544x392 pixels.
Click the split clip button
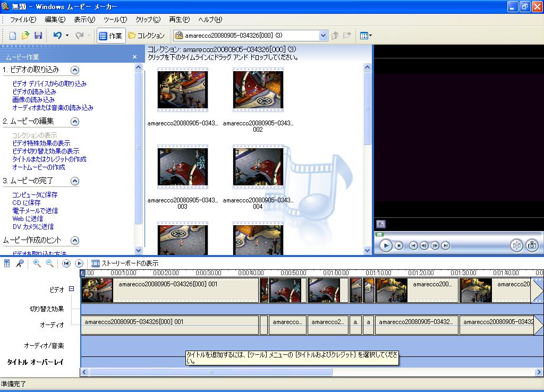point(516,245)
